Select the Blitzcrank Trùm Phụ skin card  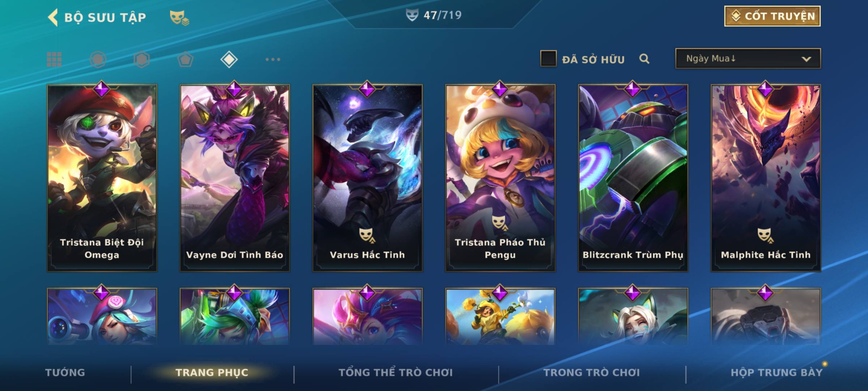click(x=633, y=178)
